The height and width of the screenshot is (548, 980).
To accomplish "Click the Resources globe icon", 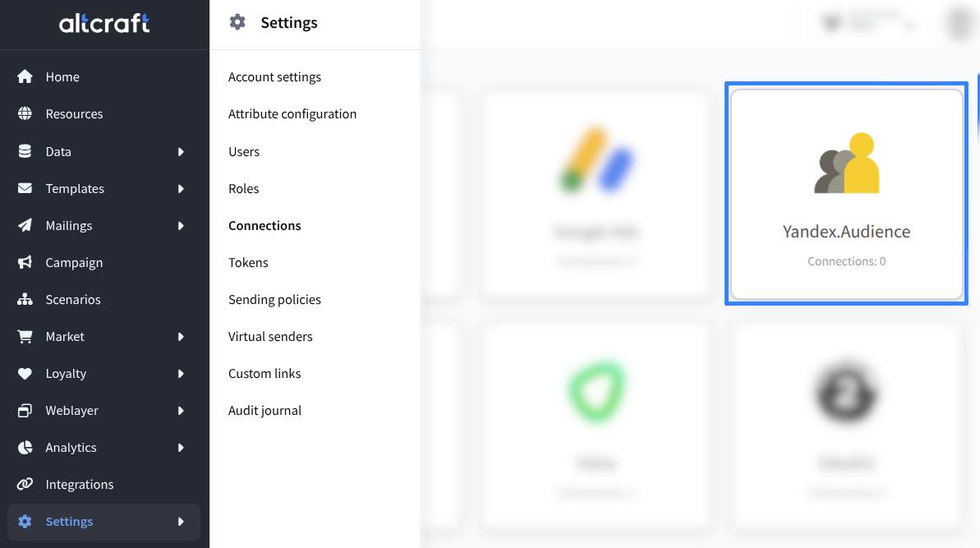I will pos(25,114).
